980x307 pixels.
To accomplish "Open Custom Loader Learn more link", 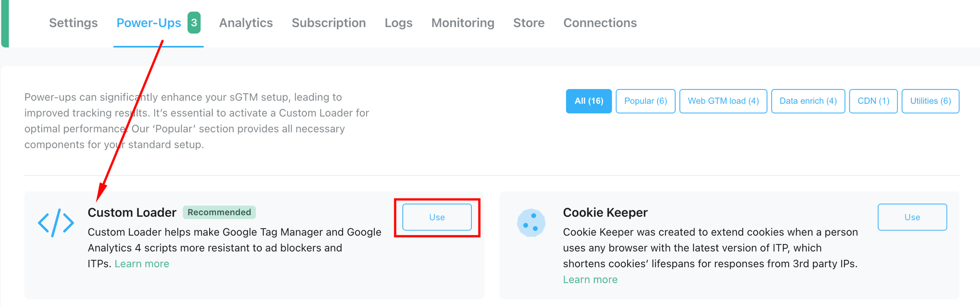I will (x=142, y=264).
